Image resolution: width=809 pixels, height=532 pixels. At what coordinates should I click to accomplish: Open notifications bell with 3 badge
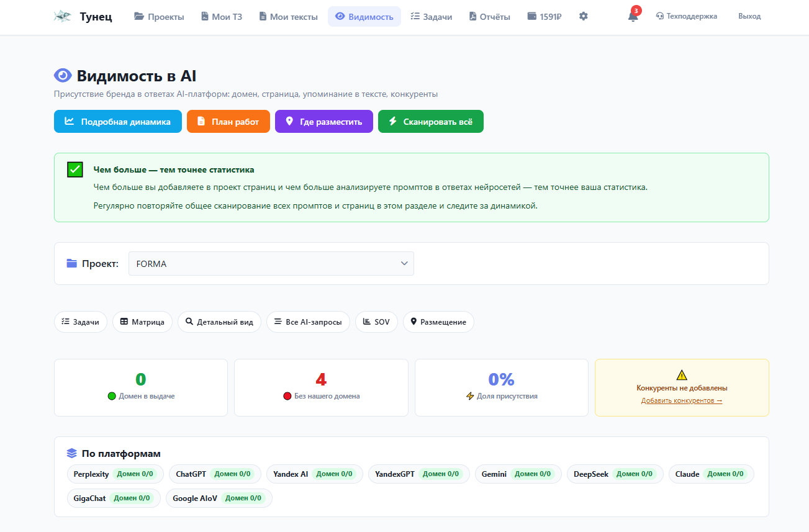click(x=633, y=16)
